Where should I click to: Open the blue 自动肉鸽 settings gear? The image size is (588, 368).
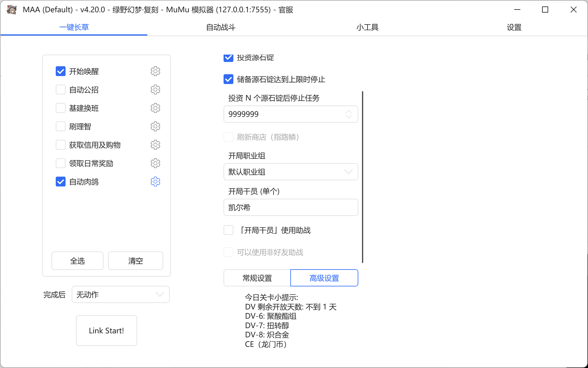[x=155, y=182]
